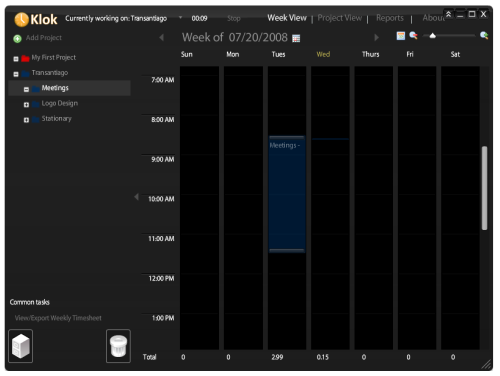Collapse the Transantiago tree node
The image size is (500, 376).
coord(16,74)
